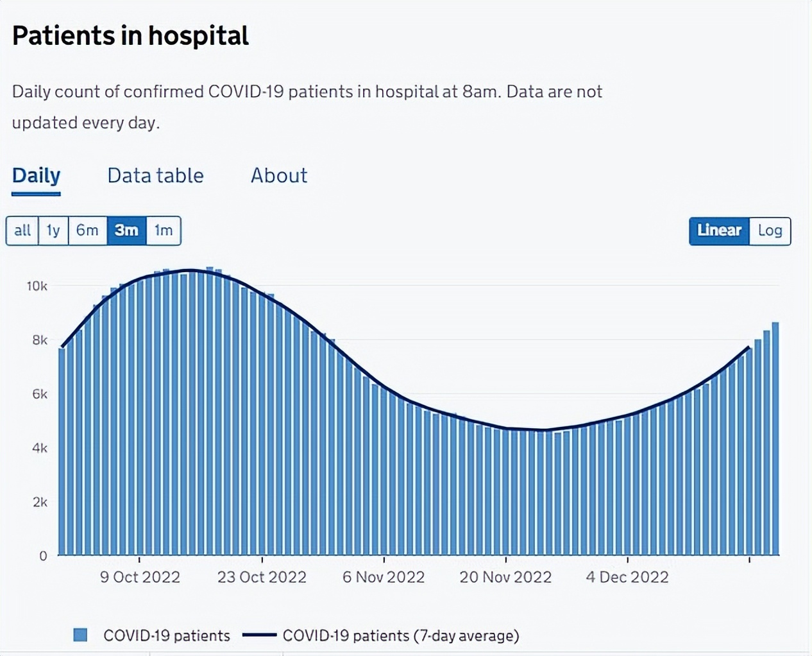Viewport: 812px width, 656px height.
Task: Click the 20 Nov 2022 axis label
Action: [505, 577]
